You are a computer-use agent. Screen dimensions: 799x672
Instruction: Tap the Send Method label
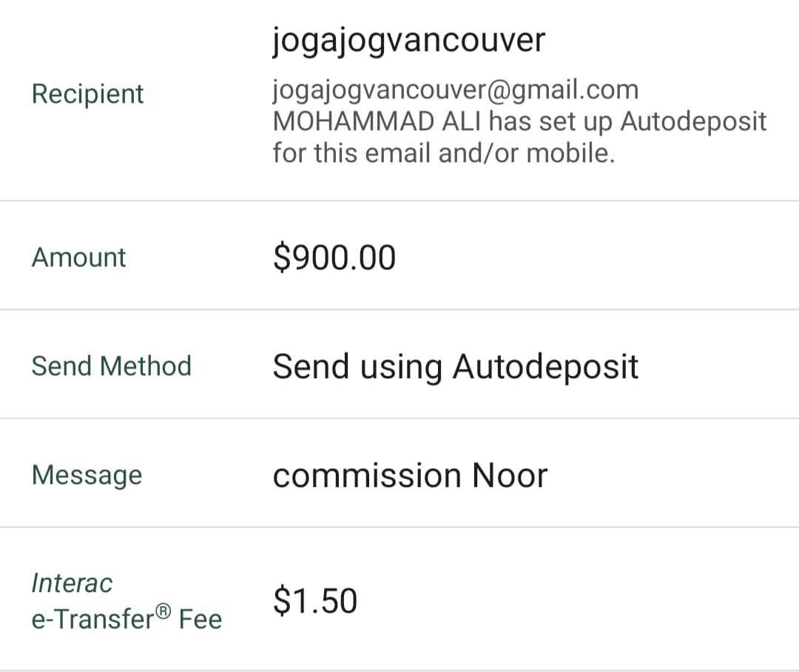111,366
